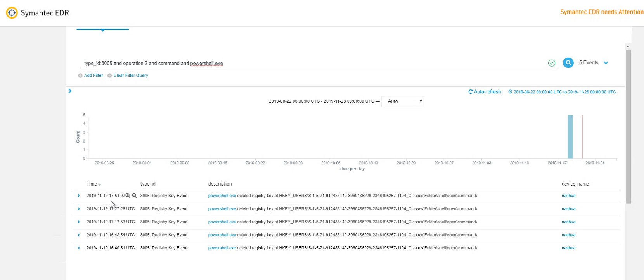Open powershell.exe link in 17:17:33 row

point(222,222)
